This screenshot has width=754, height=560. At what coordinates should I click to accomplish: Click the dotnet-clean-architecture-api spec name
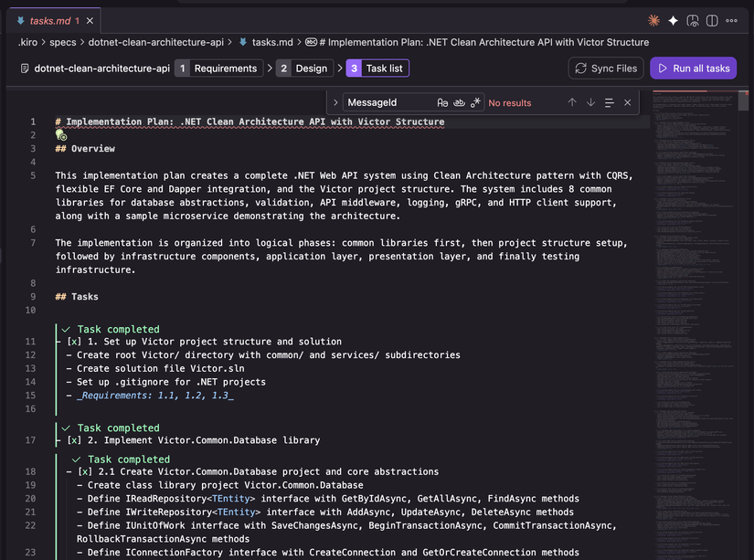coord(102,69)
